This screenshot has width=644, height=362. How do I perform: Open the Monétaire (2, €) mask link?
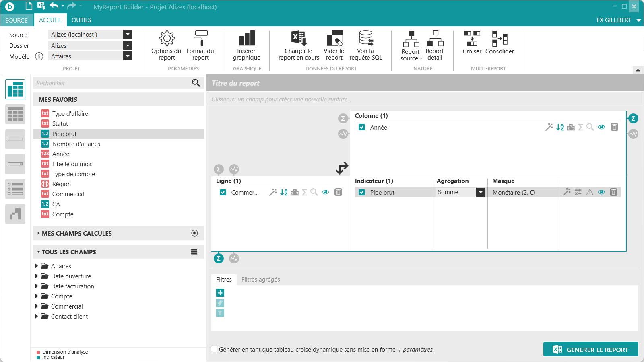[x=514, y=193]
